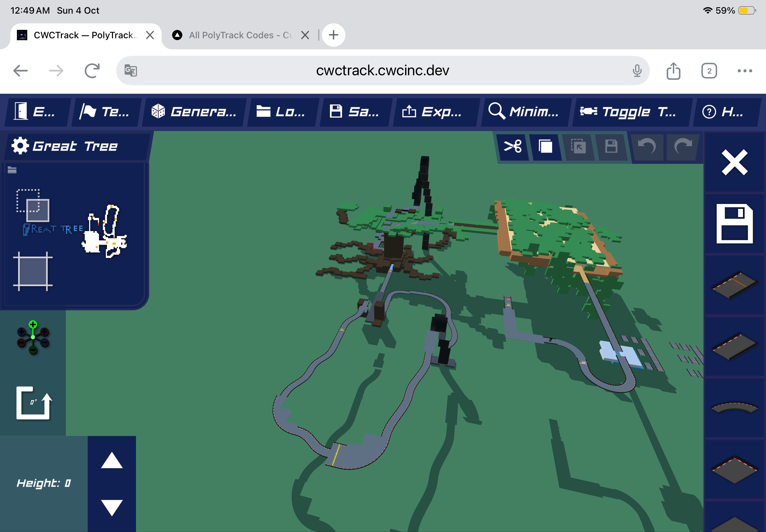Open the Great Tree settings gear

[x=20, y=146]
